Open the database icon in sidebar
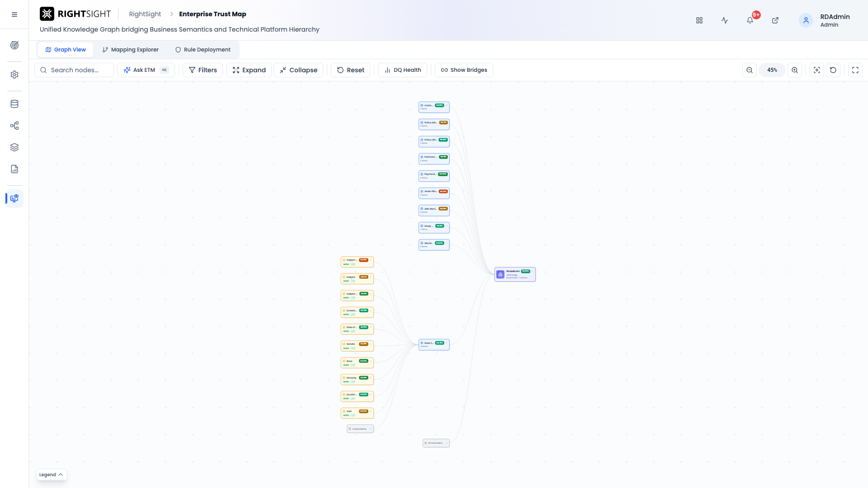 click(14, 104)
